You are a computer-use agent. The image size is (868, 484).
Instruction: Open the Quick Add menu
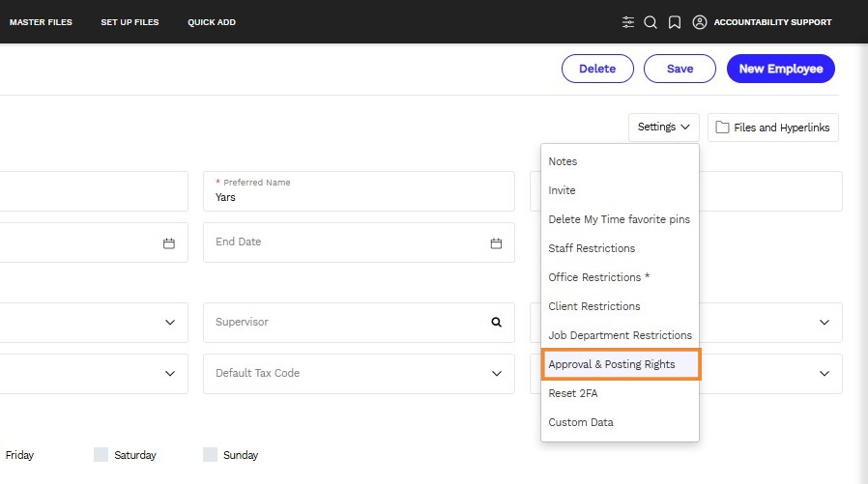click(212, 22)
